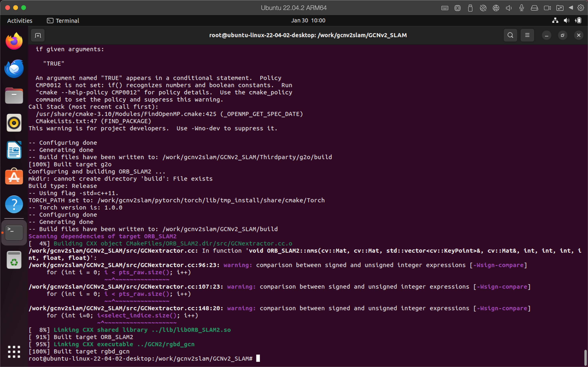This screenshot has width=588, height=367.
Task: Click the VM shared folder icon
Action: pyautogui.click(x=560, y=8)
